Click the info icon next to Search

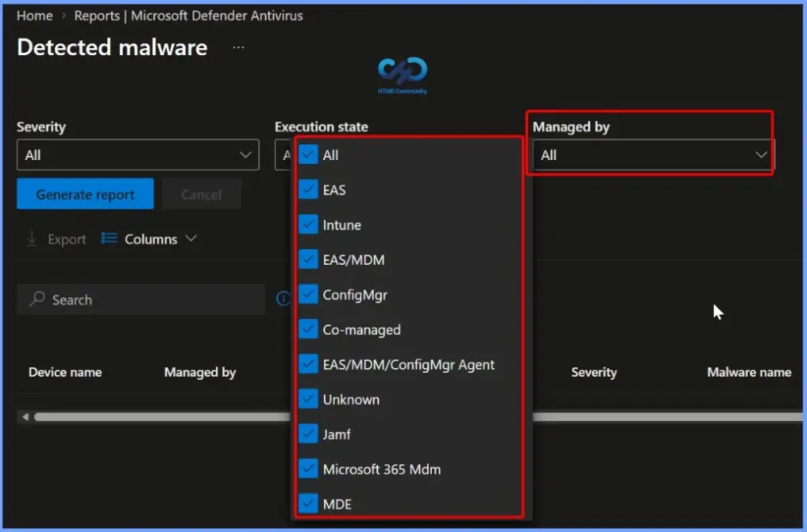pos(283,299)
